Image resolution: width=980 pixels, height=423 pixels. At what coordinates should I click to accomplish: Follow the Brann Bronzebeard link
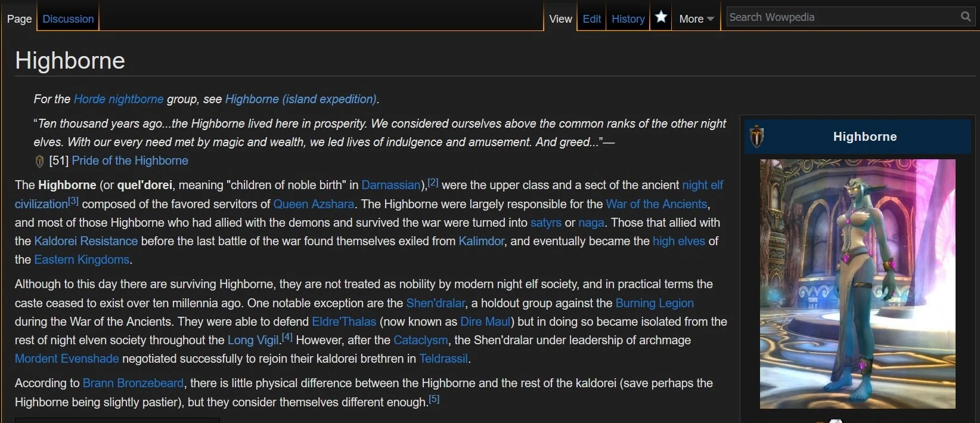tap(133, 383)
